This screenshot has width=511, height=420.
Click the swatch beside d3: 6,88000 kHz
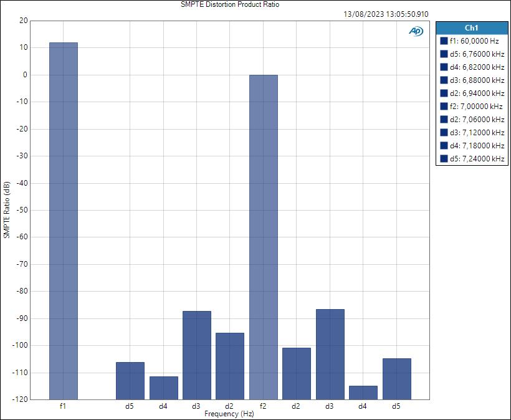coord(444,80)
